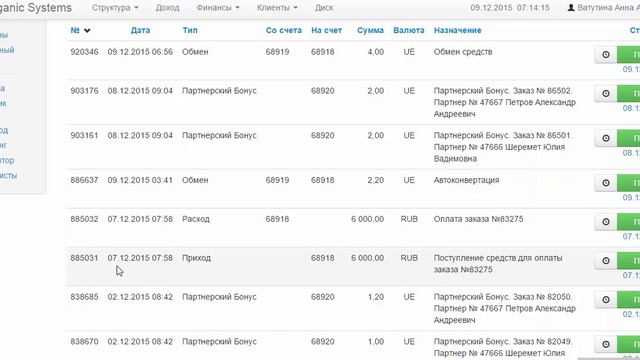640x360 pixels.
Task: Open the Финансы dropdown menu
Action: click(x=218, y=7)
